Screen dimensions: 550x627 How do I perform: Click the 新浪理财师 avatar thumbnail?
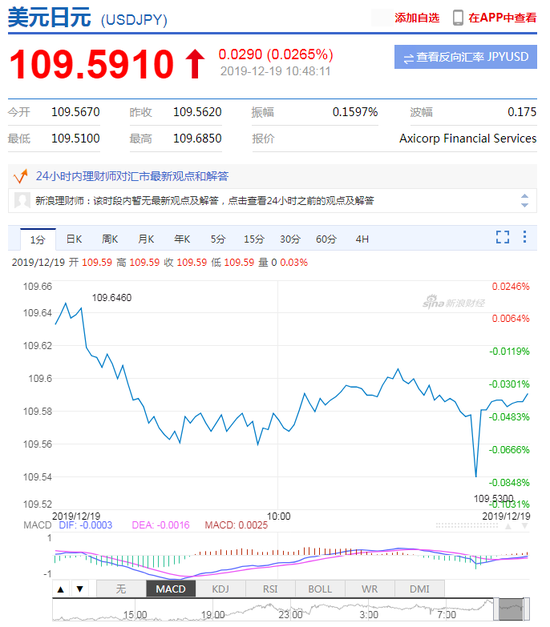[22, 200]
